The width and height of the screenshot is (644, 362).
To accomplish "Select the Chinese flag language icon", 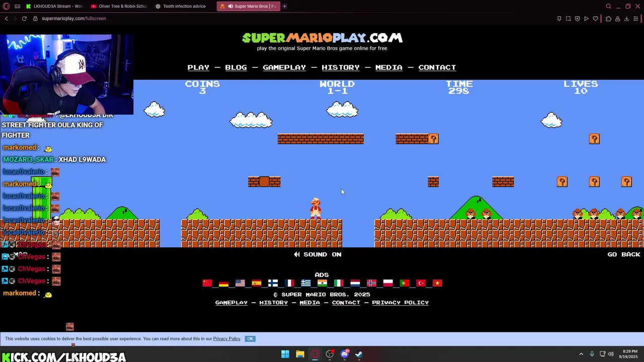I will [207, 283].
